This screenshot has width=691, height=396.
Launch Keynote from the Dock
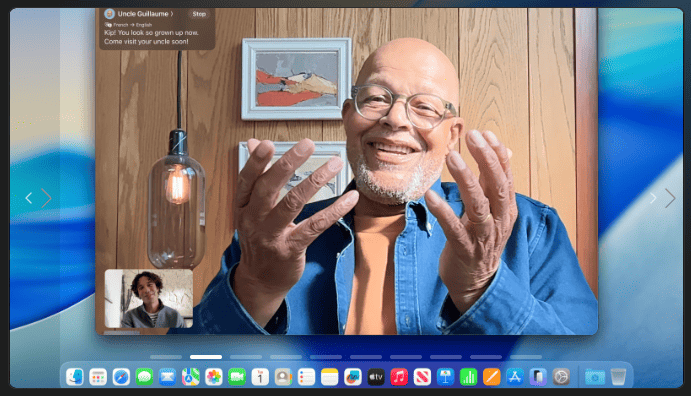446,377
